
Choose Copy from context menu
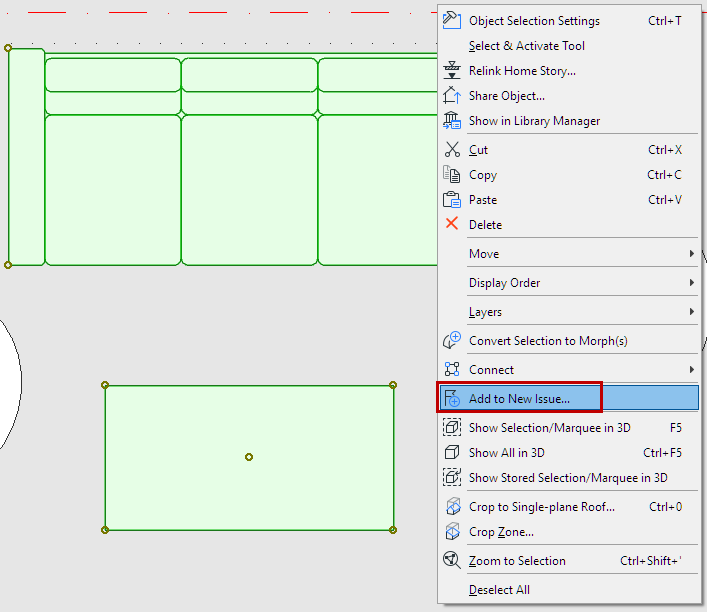[x=569, y=175]
